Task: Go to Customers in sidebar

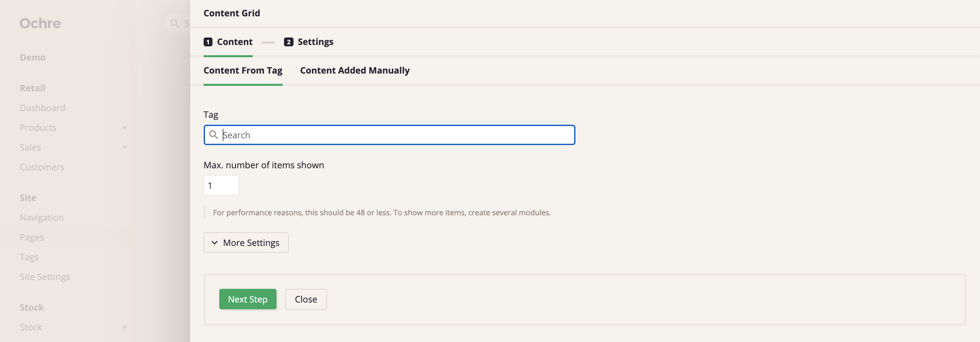Action: coord(42,167)
